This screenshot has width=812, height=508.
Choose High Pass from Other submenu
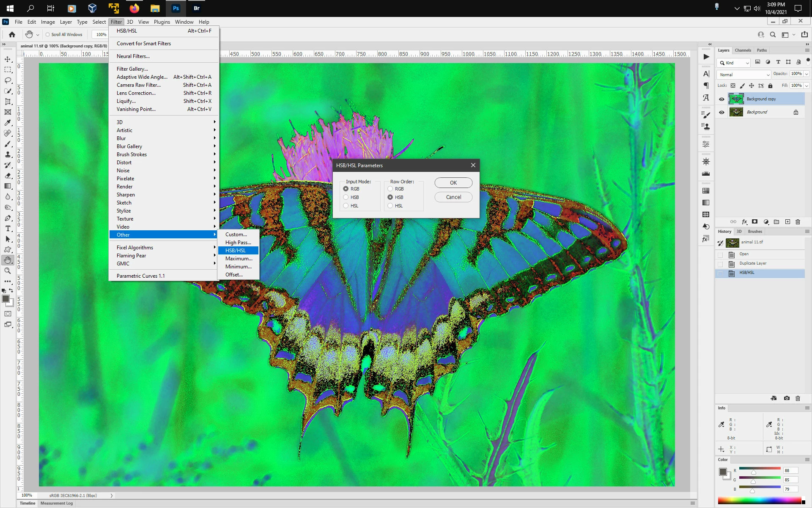(238, 243)
